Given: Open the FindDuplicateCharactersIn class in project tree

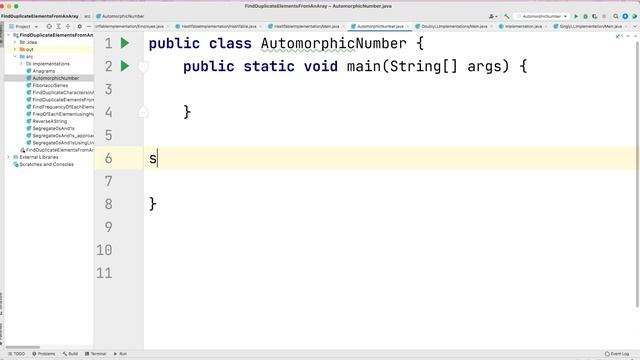Looking at the screenshot, I should tap(60, 93).
